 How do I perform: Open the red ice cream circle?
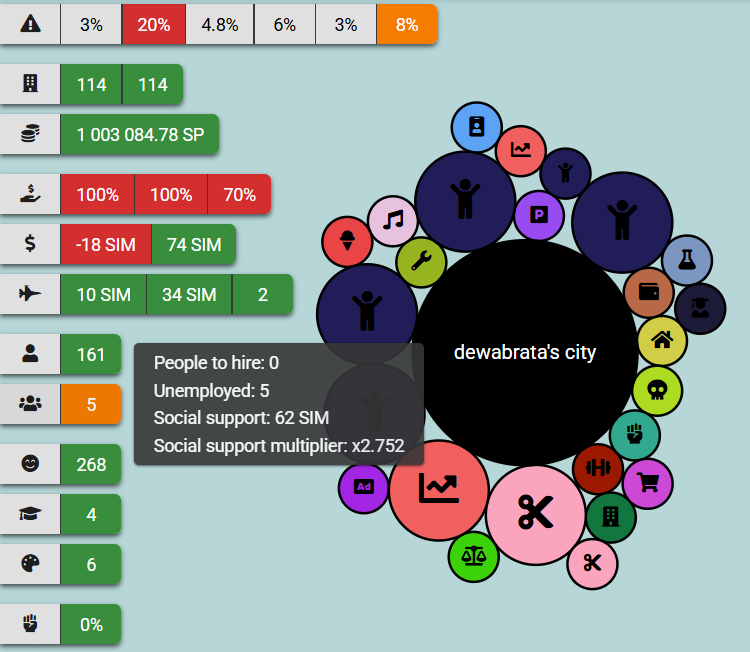(347, 241)
